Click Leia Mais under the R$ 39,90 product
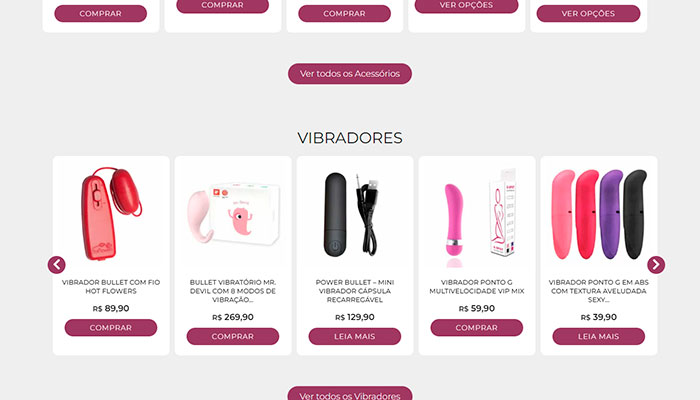The image size is (700, 400). 598,336
